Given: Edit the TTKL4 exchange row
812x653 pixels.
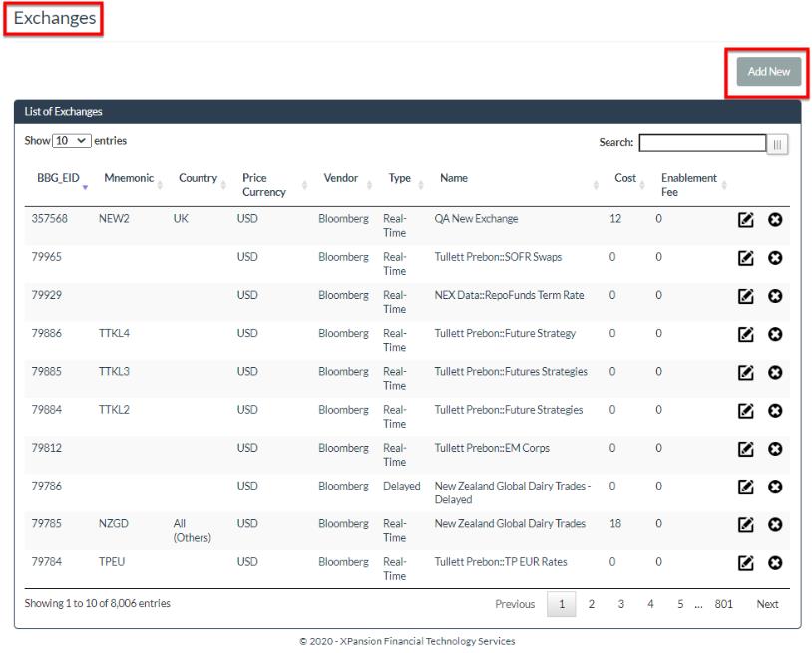Looking at the screenshot, I should [743, 334].
